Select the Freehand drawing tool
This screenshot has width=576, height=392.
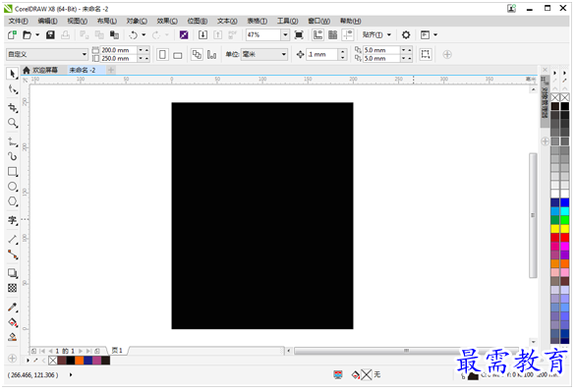point(13,141)
